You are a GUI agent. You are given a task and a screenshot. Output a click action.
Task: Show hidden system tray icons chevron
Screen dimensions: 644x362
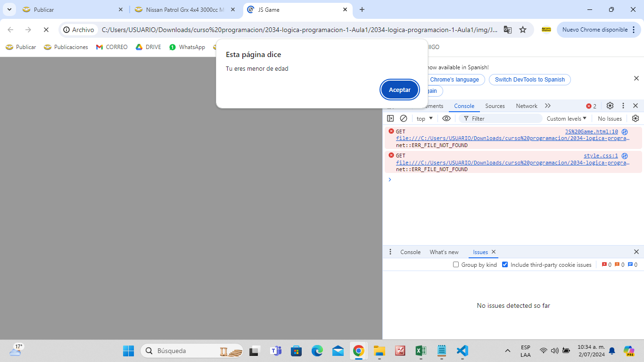point(507,351)
